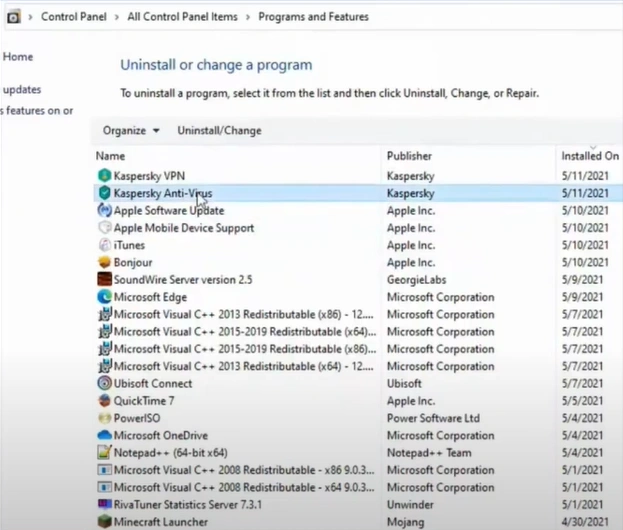The width and height of the screenshot is (623, 530).
Task: Click the Apple Mobile Device Support icon
Action: coord(104,228)
